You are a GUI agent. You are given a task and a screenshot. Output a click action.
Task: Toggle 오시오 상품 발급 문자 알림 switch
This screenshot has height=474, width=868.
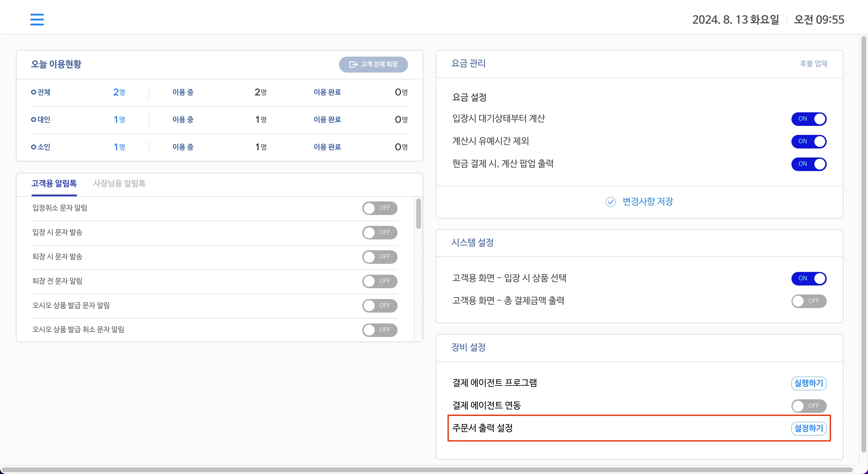click(x=380, y=305)
